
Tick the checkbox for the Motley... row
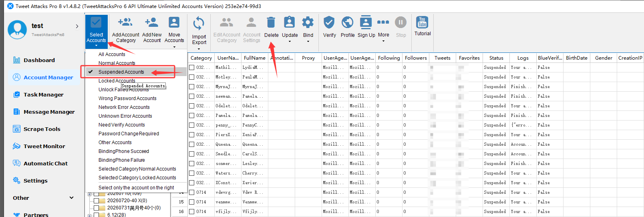[x=192, y=77]
